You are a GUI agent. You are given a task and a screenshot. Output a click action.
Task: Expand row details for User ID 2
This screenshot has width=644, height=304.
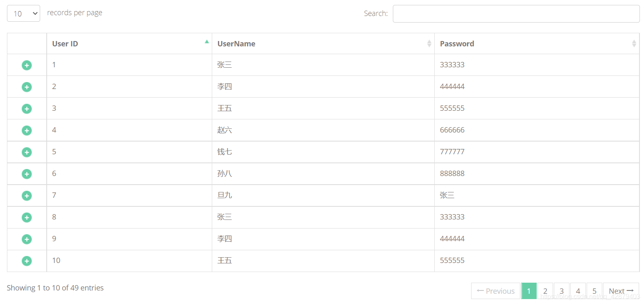[27, 87]
